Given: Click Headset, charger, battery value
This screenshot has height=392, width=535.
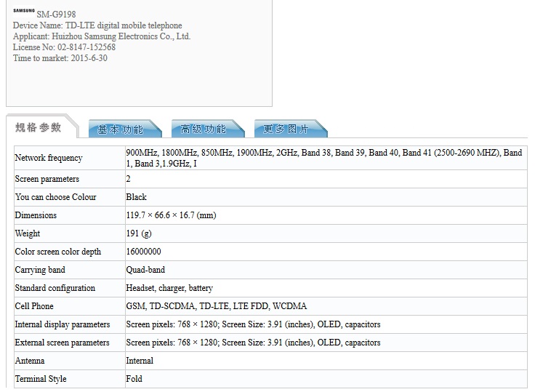Looking at the screenshot, I should tap(169, 288).
